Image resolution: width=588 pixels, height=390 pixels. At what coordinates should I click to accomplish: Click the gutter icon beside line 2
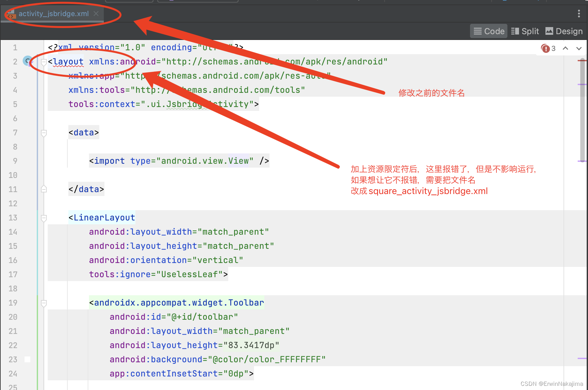point(28,61)
